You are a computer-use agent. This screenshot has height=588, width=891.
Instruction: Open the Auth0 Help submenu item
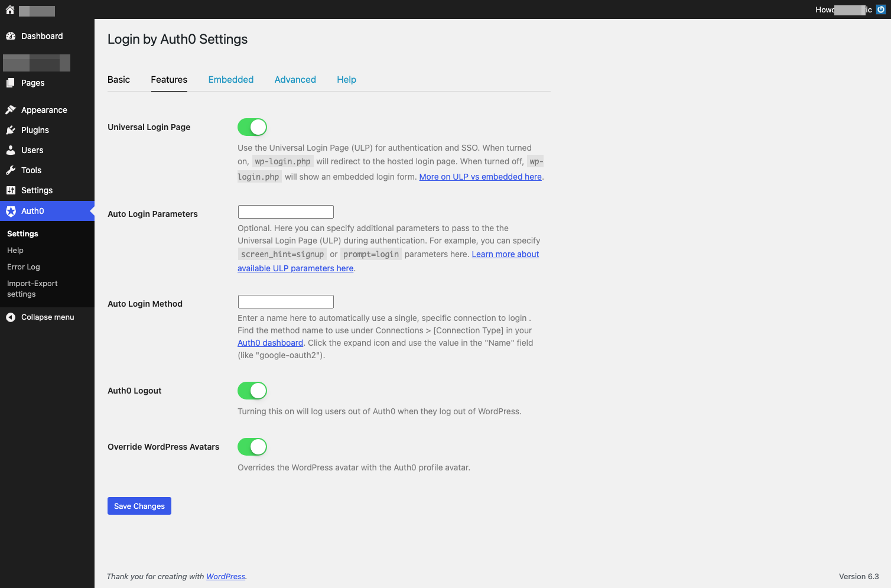(15, 251)
